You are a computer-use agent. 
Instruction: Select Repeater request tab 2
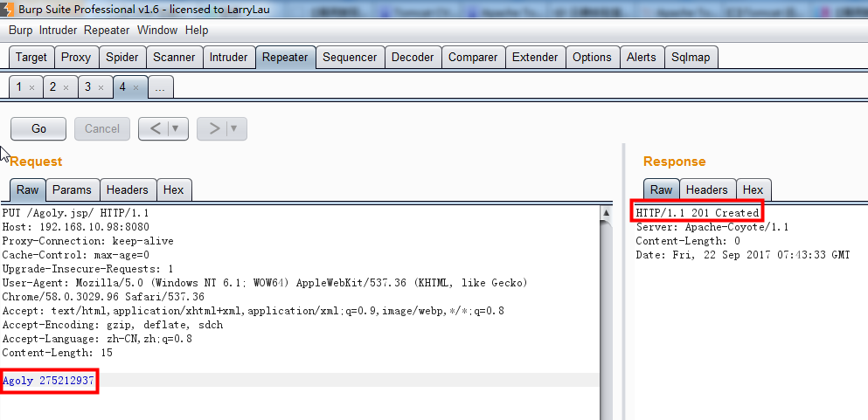click(x=52, y=87)
